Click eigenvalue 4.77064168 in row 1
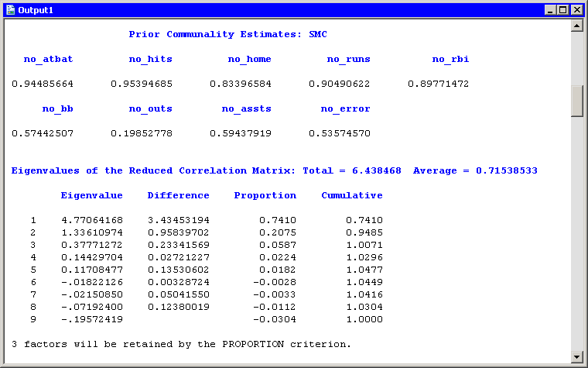 (92, 220)
